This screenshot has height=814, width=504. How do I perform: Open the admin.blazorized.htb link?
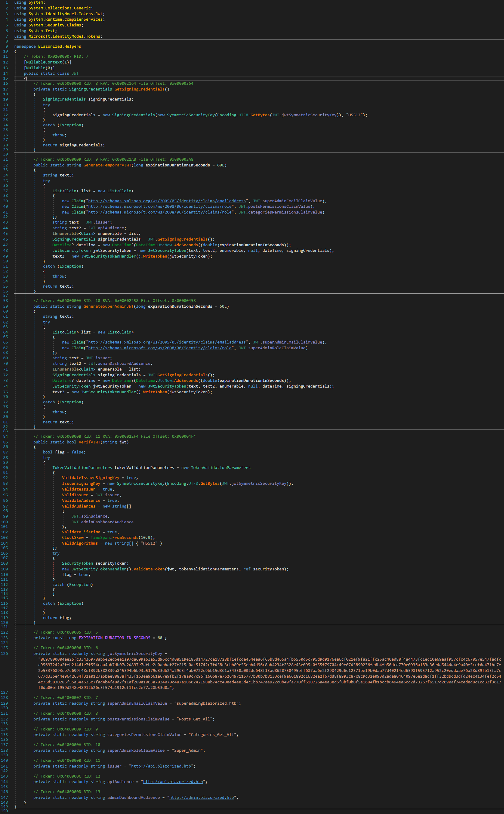click(x=202, y=797)
